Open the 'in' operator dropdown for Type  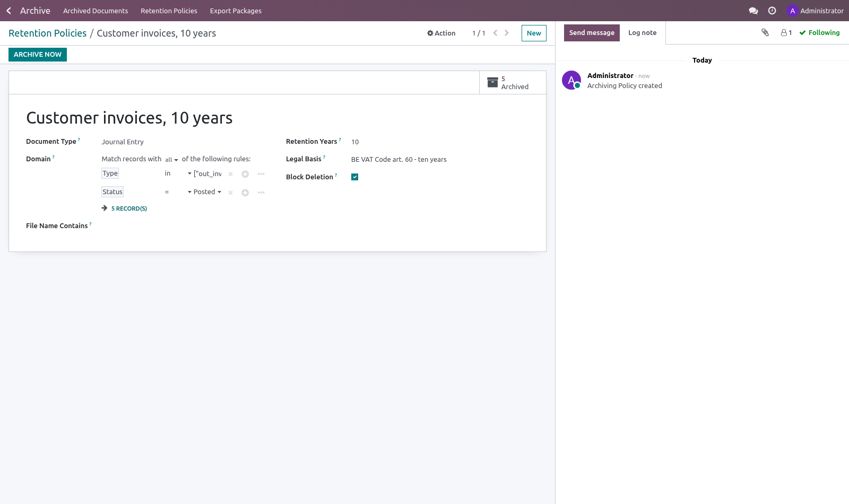[x=178, y=173]
